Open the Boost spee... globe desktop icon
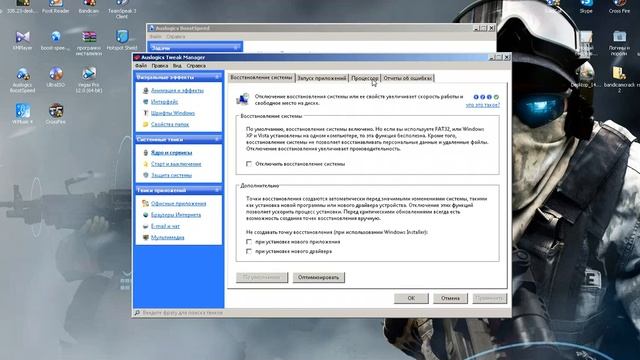This screenshot has height=360, width=640. (x=56, y=40)
